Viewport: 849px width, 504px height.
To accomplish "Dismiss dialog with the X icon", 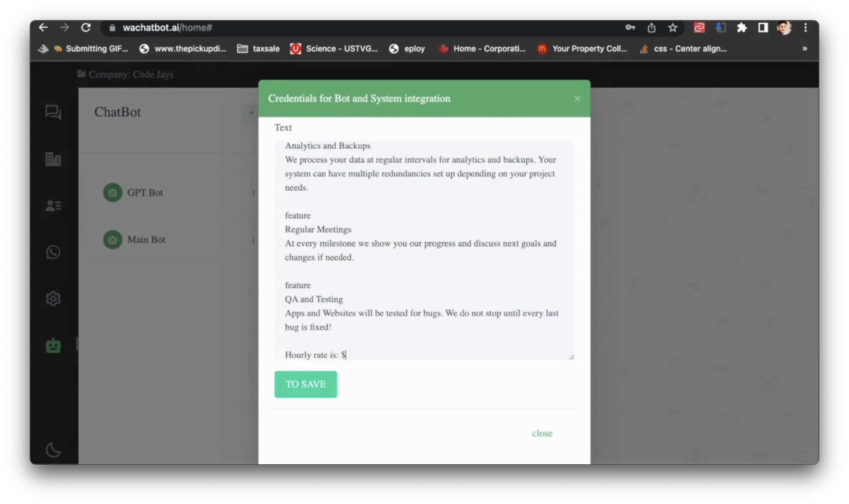I will pos(577,98).
